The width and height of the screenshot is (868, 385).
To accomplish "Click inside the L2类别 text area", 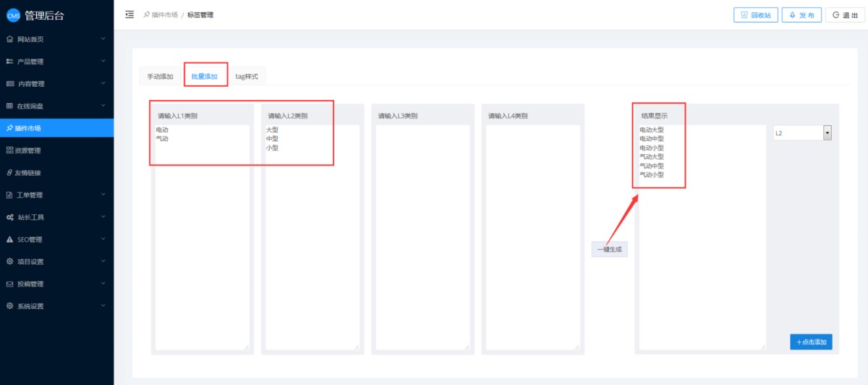I will click(312, 237).
